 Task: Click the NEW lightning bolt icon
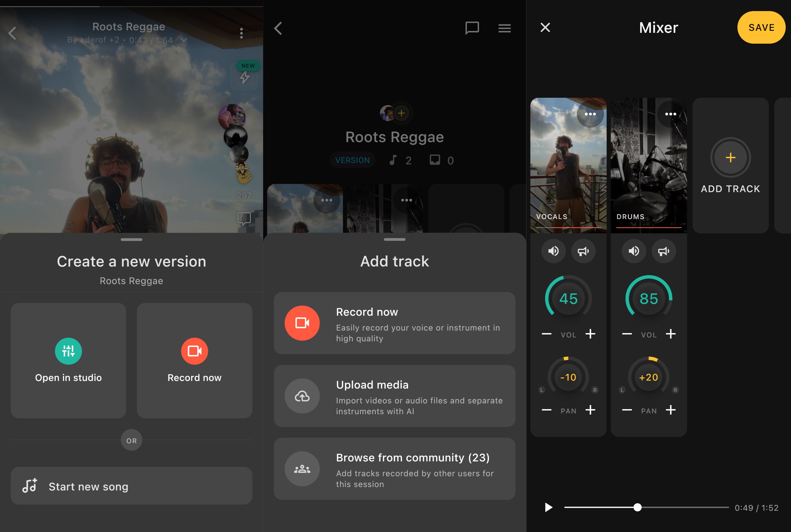(244, 78)
